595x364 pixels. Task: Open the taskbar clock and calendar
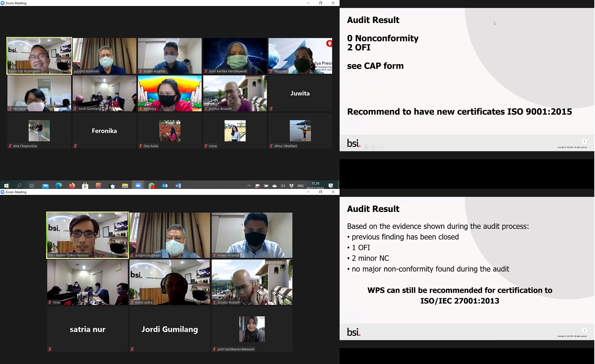[x=315, y=185]
